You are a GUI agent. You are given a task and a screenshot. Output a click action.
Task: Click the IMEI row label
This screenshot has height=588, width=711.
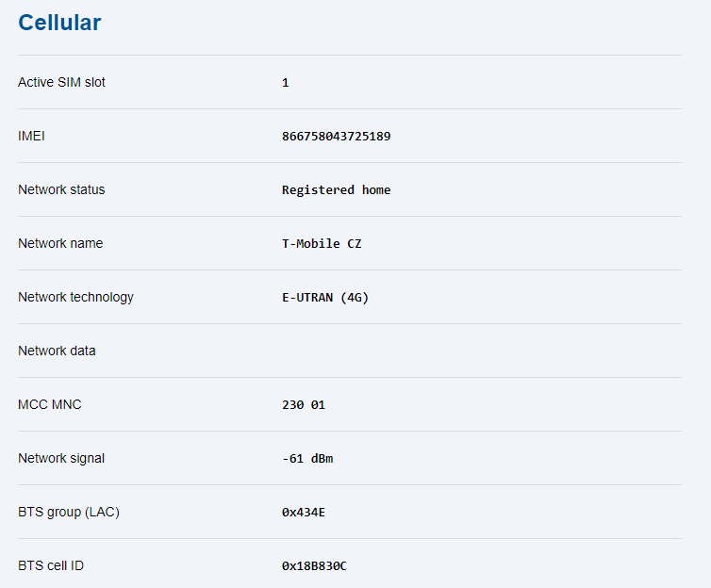pyautogui.click(x=31, y=136)
